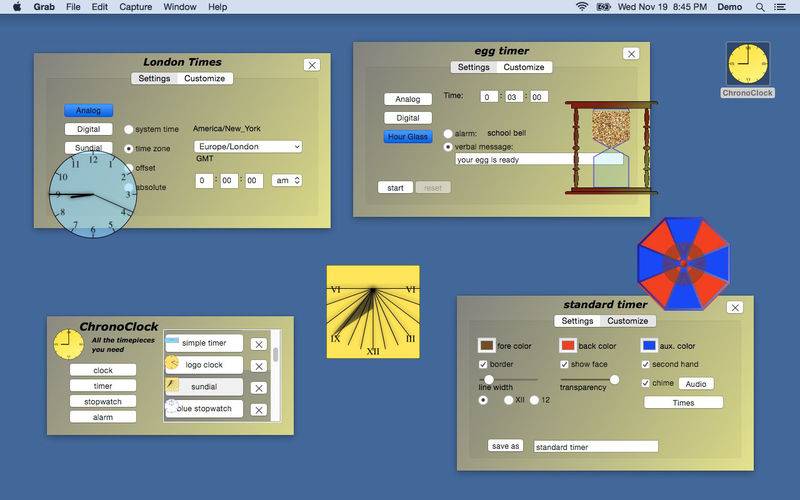Click the yellow clock logo in ChronoClock window
The image size is (800, 500).
click(x=68, y=344)
